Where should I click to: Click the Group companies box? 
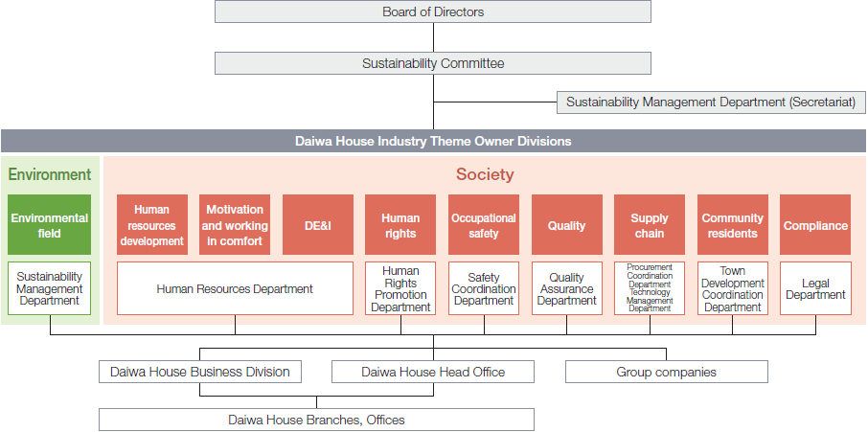[666, 372]
